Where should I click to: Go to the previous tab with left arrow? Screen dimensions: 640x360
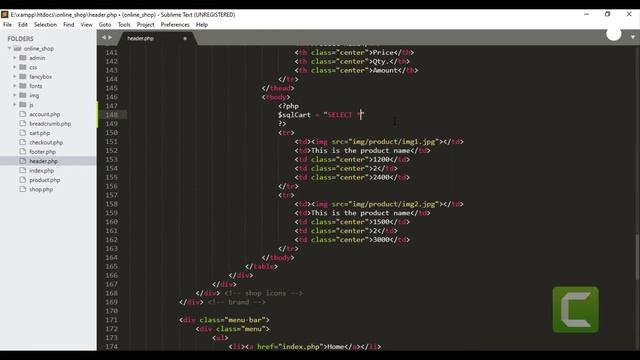pos(104,38)
